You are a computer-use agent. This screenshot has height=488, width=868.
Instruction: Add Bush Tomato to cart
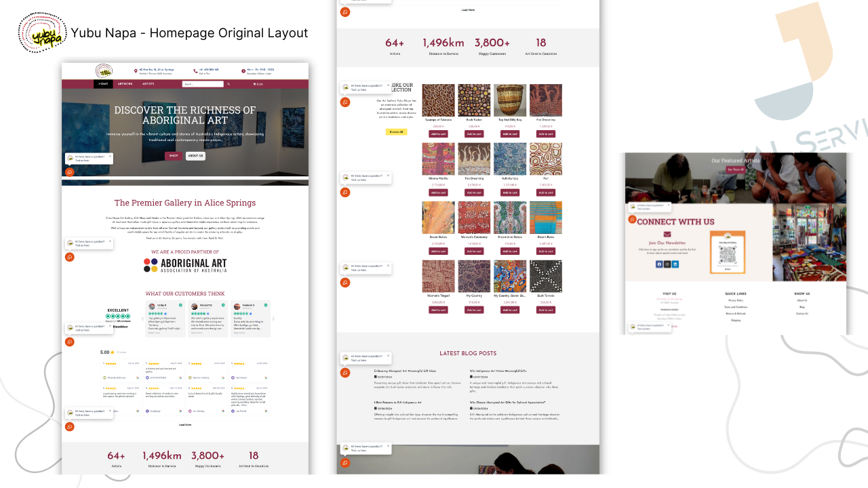[546, 310]
